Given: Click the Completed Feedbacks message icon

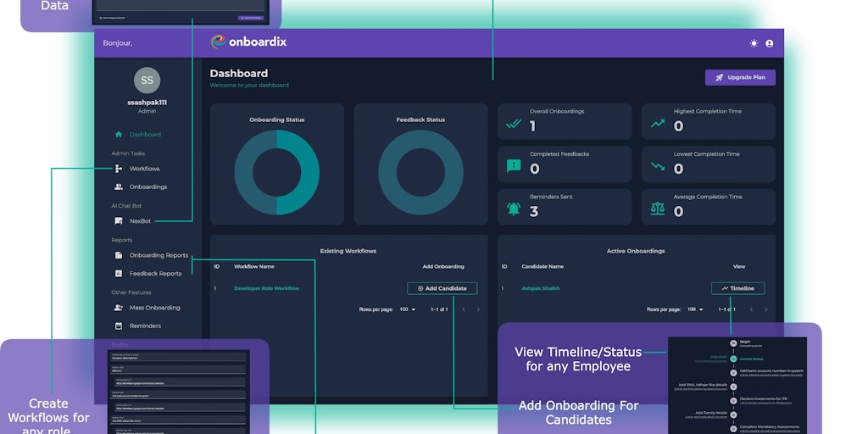Looking at the screenshot, I should pos(514,166).
